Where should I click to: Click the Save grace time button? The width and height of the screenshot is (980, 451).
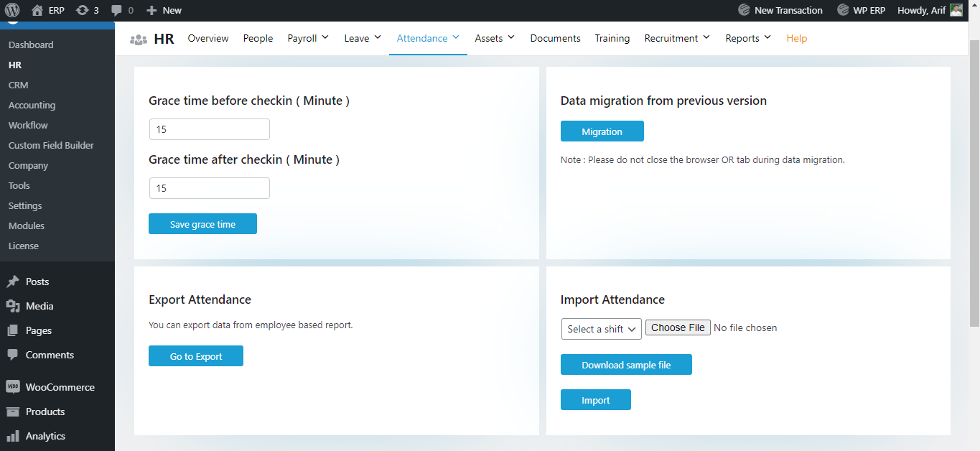tap(202, 224)
